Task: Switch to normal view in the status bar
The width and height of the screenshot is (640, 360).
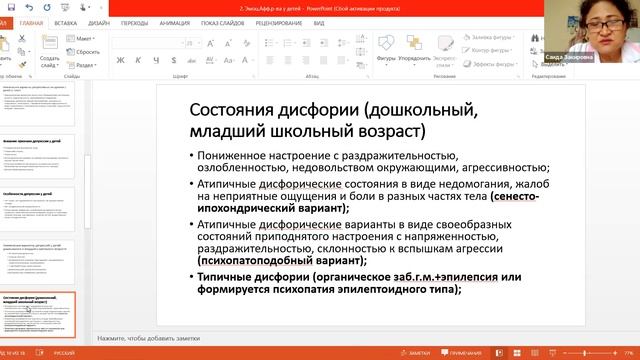Action: click(x=499, y=353)
